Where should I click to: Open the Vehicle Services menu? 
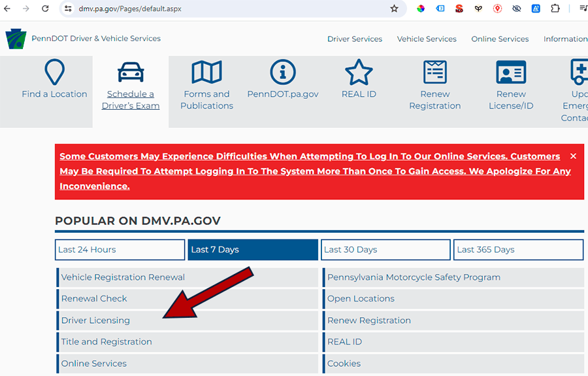tap(427, 39)
